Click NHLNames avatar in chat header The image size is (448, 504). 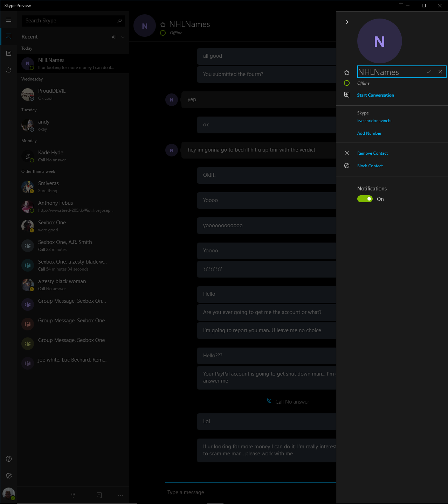[x=145, y=26]
